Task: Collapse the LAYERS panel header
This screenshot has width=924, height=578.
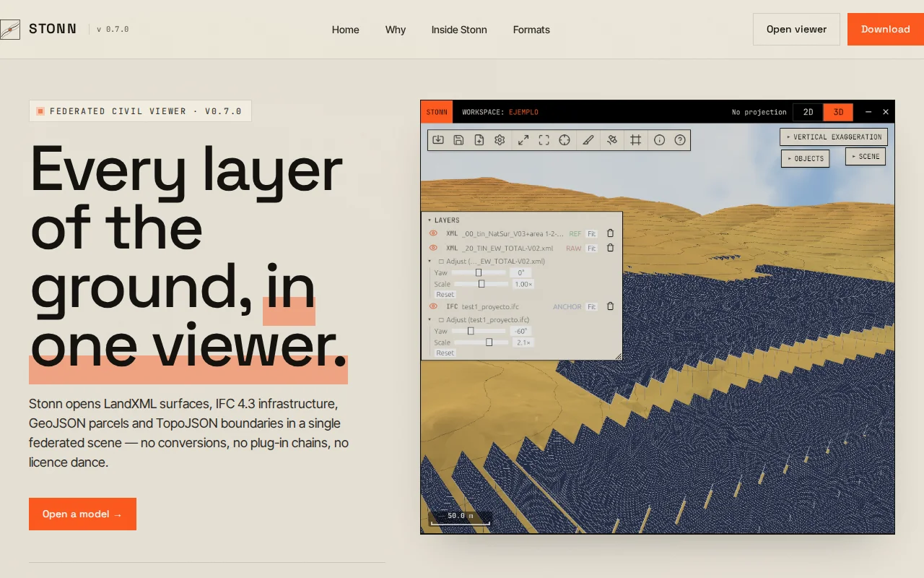Action: click(x=443, y=220)
